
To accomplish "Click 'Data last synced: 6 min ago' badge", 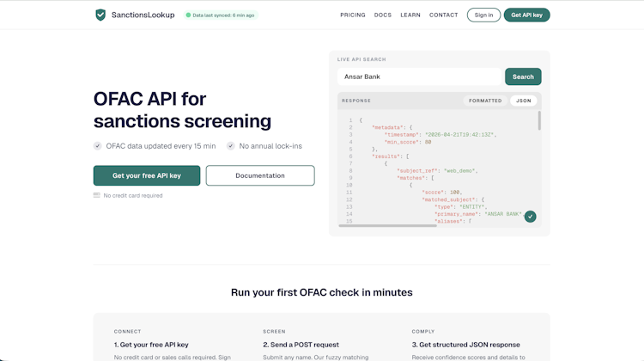I will tap(221, 15).
